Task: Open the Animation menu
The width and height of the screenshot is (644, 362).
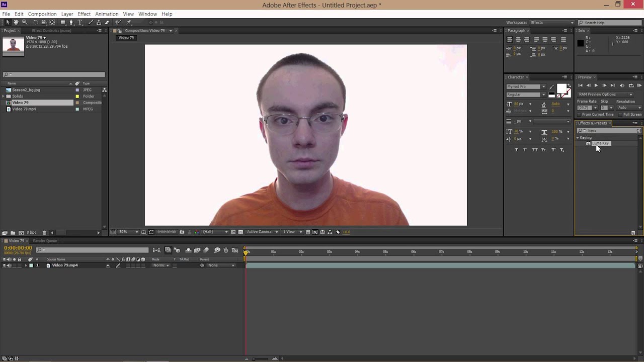Action: point(107,14)
